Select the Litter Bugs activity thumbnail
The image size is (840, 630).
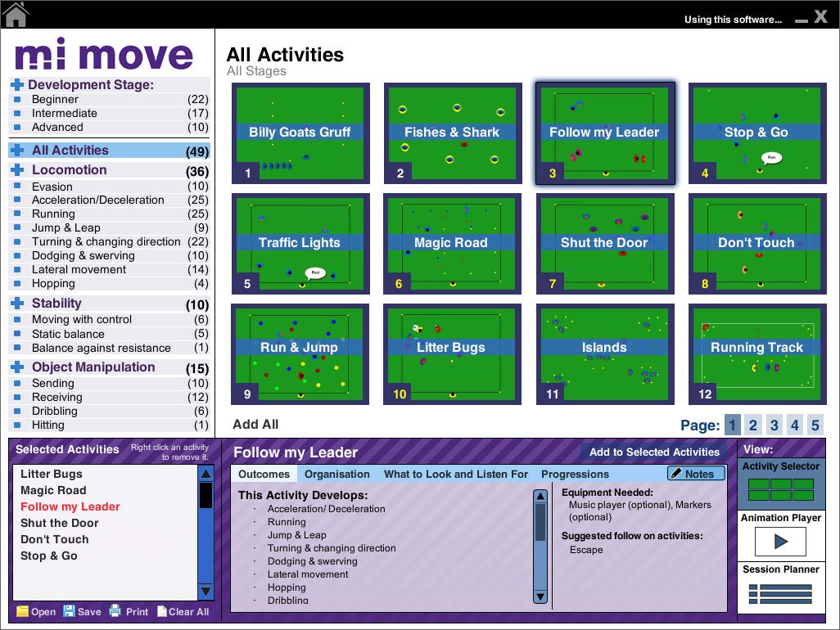click(453, 354)
